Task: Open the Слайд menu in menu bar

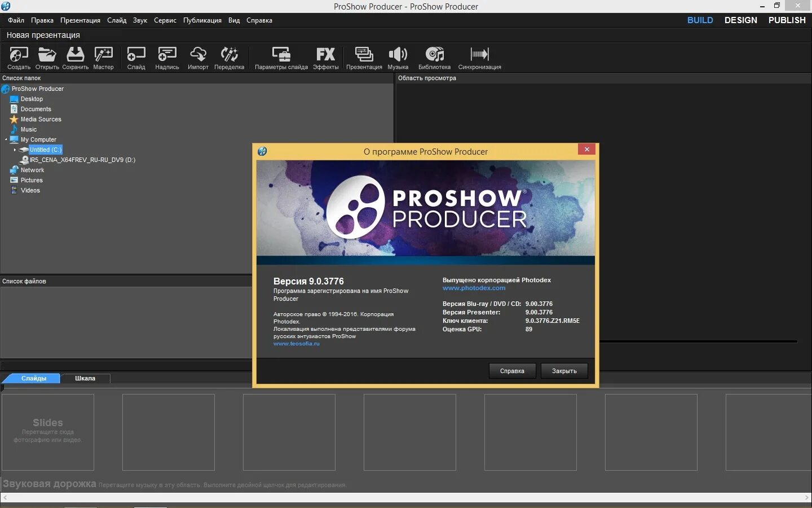Action: (117, 20)
